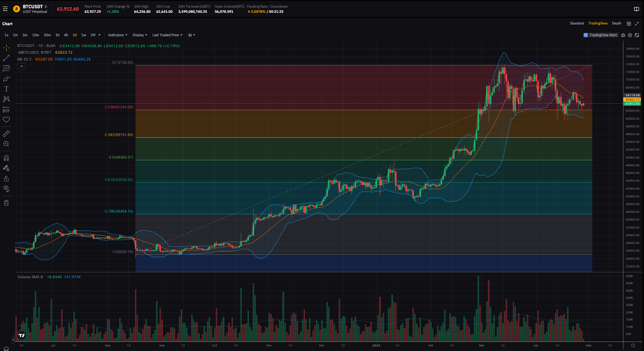This screenshot has width=644, height=351.
Task: Click the BB 20 2 indicator legend
Action: [x=24, y=59]
